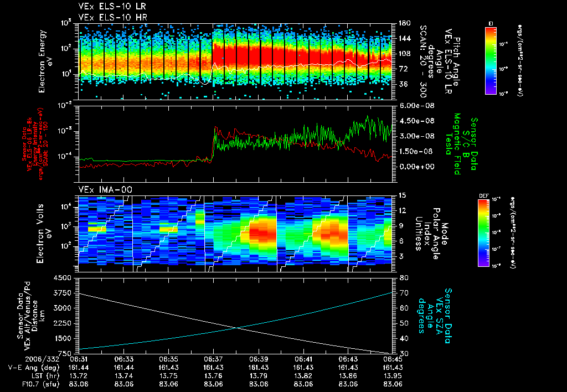
Task: Click the 06:39 time tick label
Action: click(x=258, y=359)
